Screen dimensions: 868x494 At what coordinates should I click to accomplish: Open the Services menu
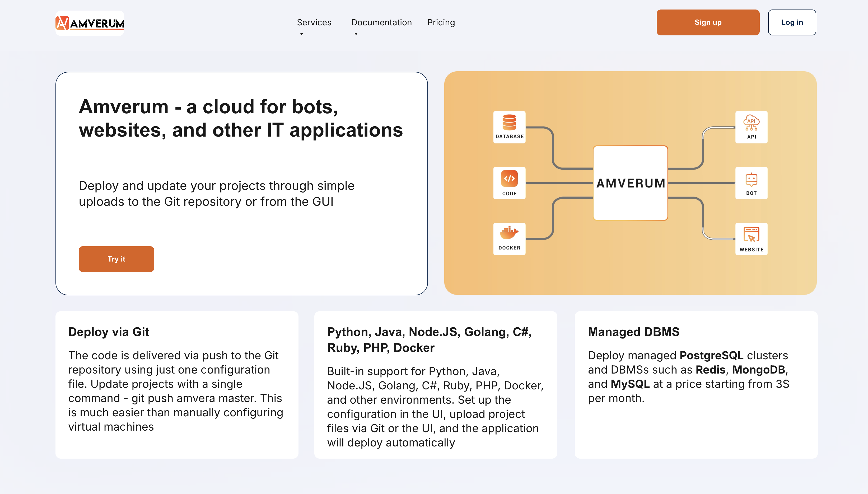tap(314, 22)
